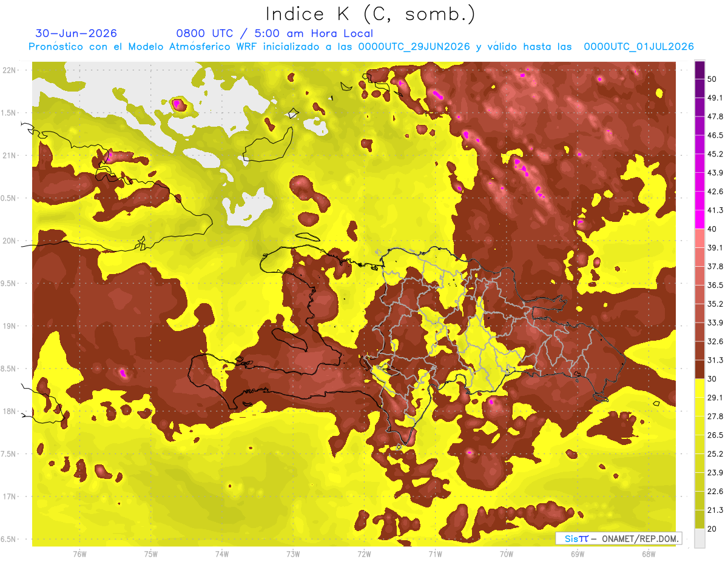Click the date text "30-Jun-2026"
Image resolution: width=728 pixels, height=562 pixels.
76,33
